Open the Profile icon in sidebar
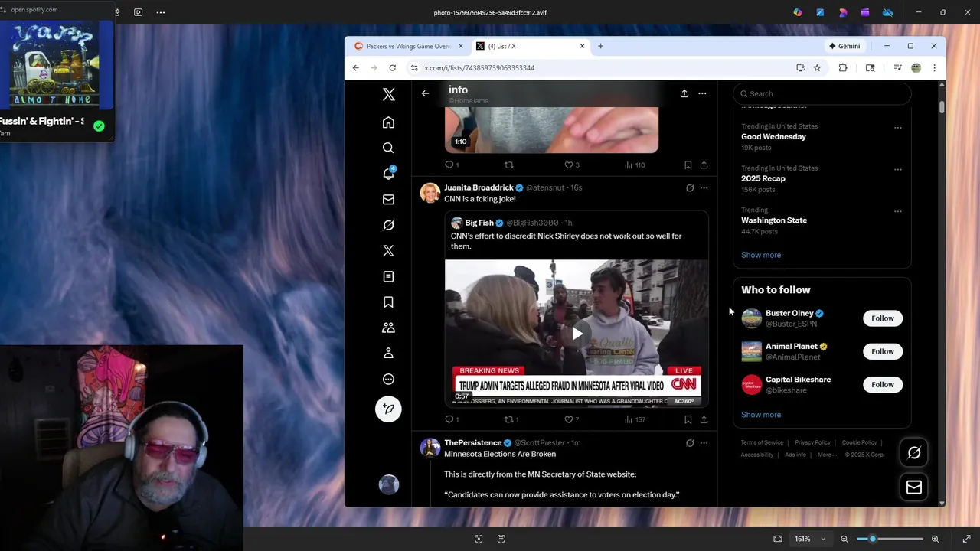This screenshot has height=551, width=980. tap(388, 354)
